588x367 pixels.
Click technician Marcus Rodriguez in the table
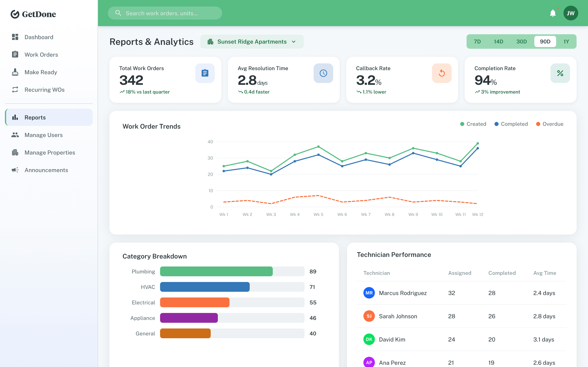(403, 293)
